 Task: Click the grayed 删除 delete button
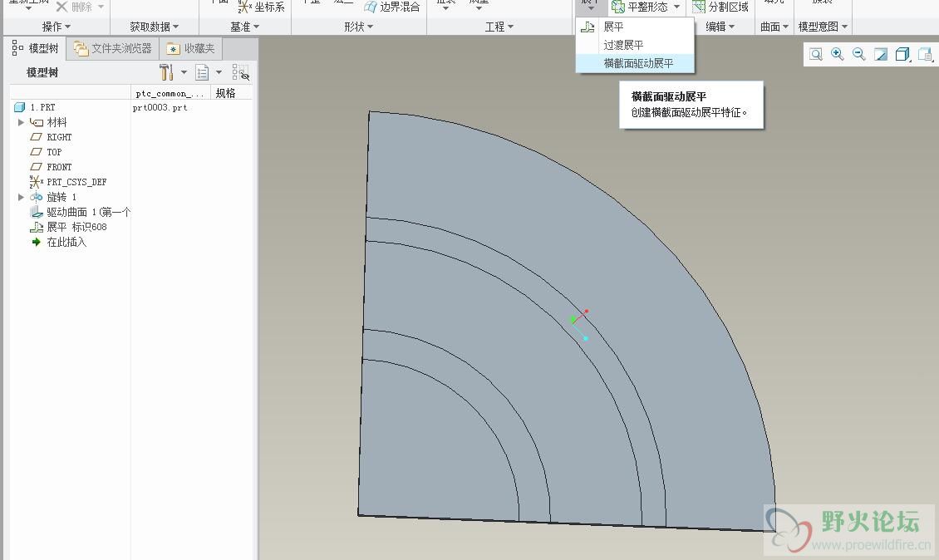74,7
